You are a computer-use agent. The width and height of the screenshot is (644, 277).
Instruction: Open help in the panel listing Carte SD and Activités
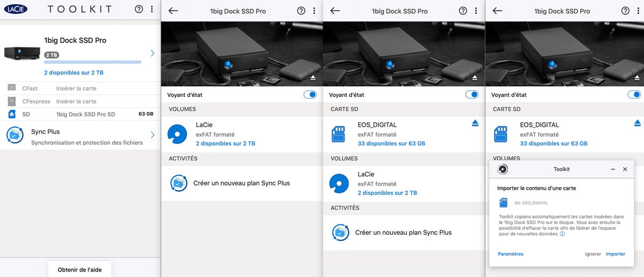point(463,11)
